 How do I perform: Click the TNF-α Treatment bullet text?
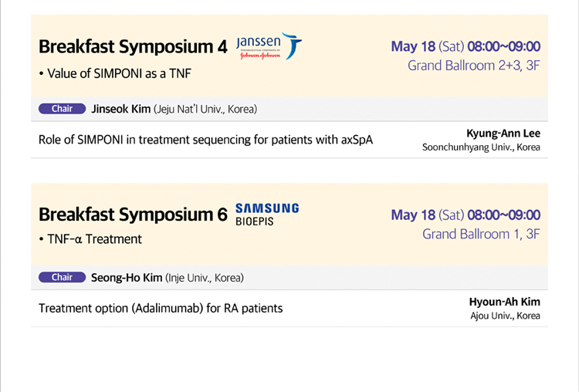(x=94, y=239)
